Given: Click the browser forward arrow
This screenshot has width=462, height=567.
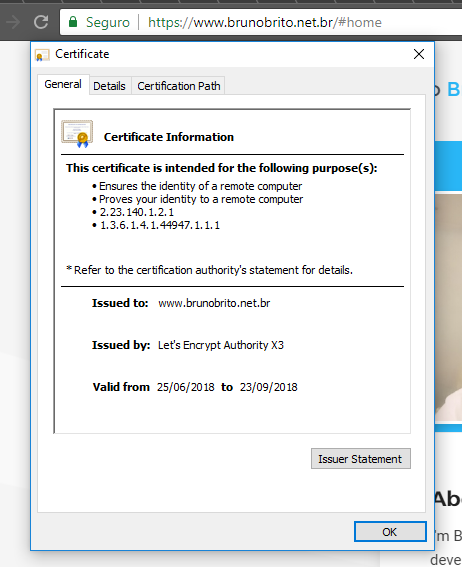Looking at the screenshot, I should click(13, 22).
